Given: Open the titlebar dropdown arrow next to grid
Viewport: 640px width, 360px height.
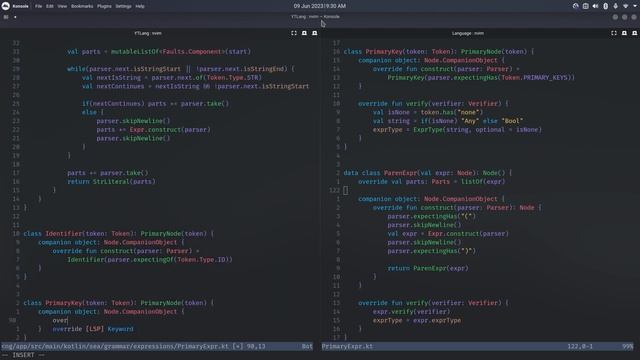Looking at the screenshot, I should pyautogui.click(x=15, y=17).
